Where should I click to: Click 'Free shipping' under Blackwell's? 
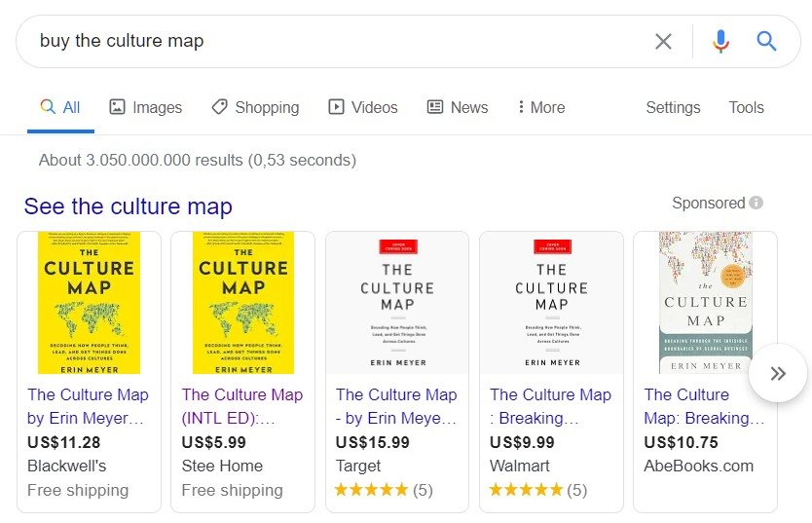click(78, 490)
